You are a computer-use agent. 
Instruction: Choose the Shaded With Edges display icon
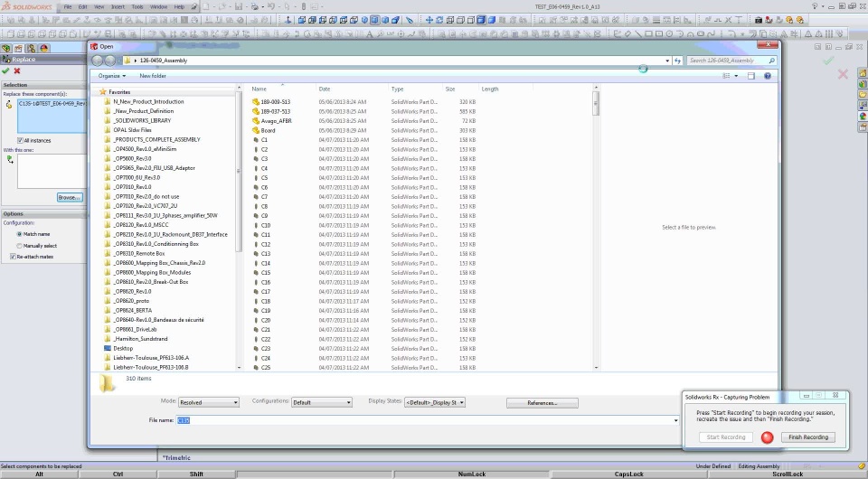[481, 20]
